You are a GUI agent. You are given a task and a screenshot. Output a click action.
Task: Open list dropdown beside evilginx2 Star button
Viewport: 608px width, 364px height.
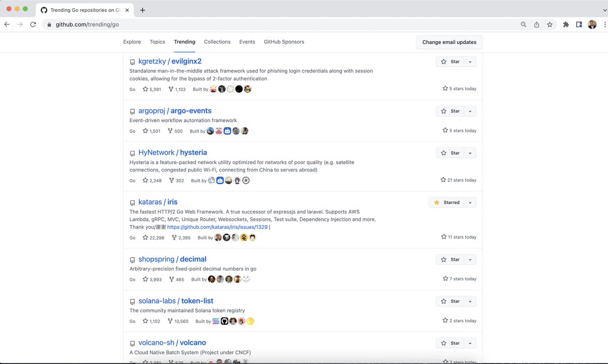pos(470,62)
